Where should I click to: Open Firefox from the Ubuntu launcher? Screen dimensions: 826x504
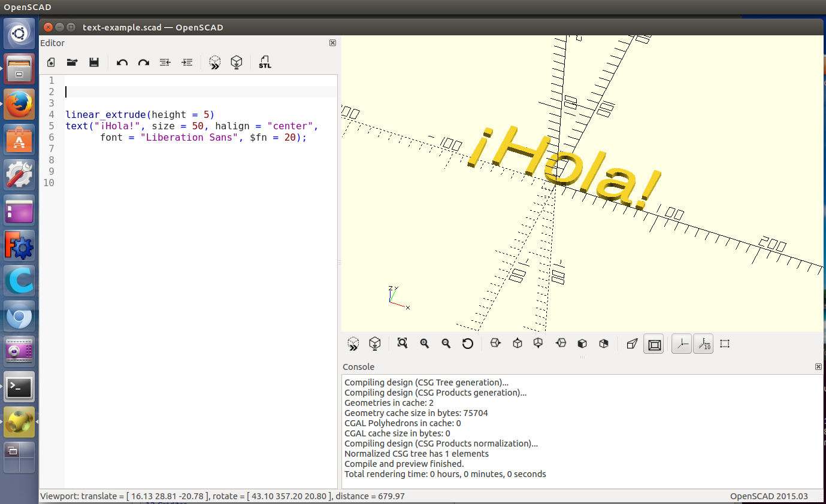[x=20, y=104]
